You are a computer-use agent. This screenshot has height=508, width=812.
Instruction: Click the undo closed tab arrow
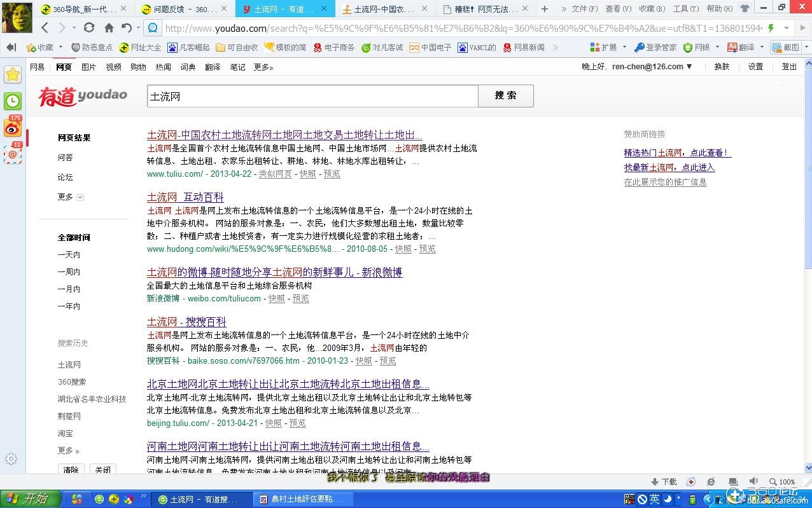127,28
